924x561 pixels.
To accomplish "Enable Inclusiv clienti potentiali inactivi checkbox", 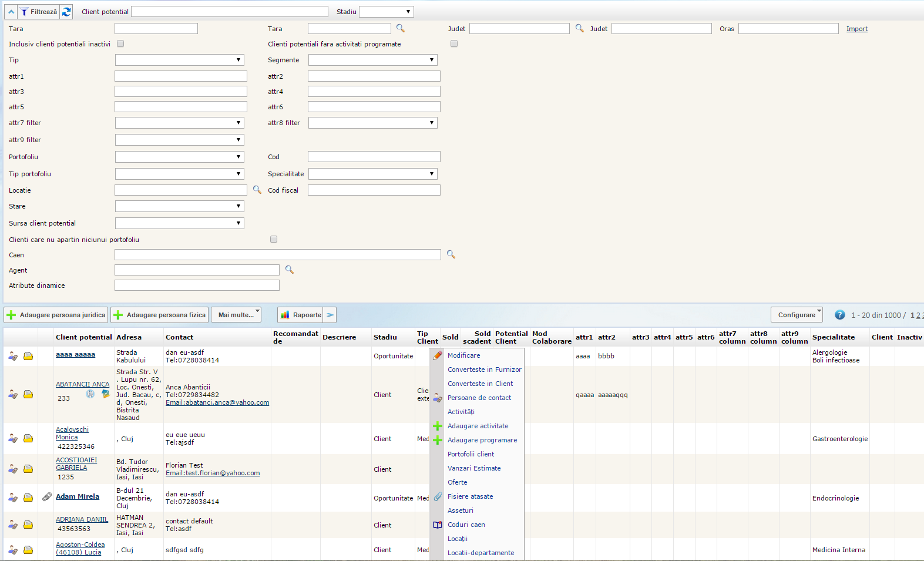I will point(120,43).
